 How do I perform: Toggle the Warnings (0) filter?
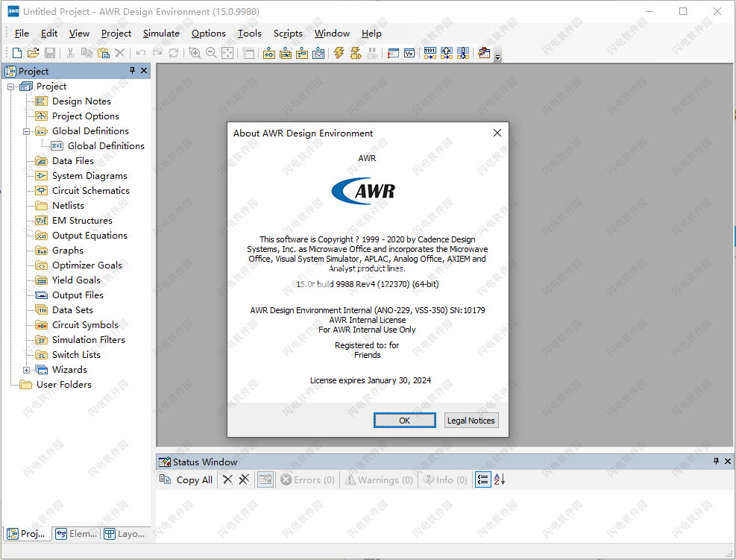(x=379, y=479)
